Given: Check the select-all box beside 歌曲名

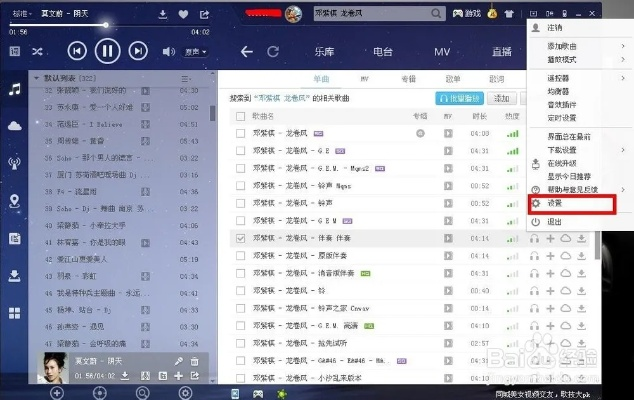Looking at the screenshot, I should (x=240, y=116).
